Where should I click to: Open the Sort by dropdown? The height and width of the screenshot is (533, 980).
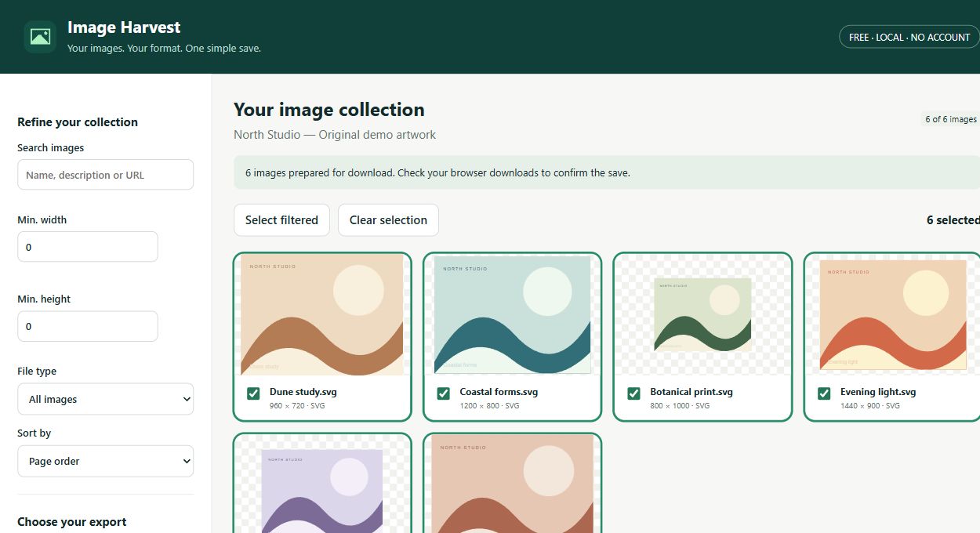tap(105, 461)
